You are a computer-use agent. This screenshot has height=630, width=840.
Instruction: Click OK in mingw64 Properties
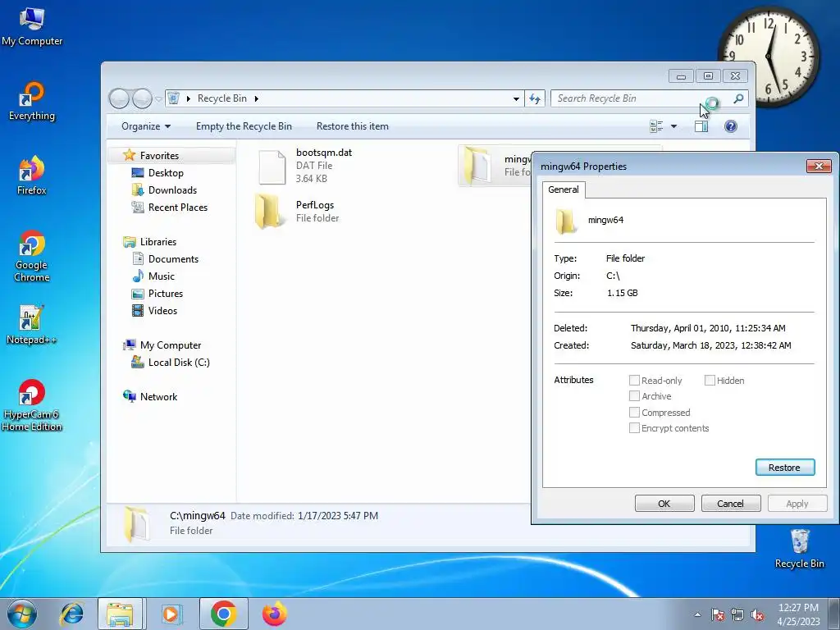click(664, 504)
